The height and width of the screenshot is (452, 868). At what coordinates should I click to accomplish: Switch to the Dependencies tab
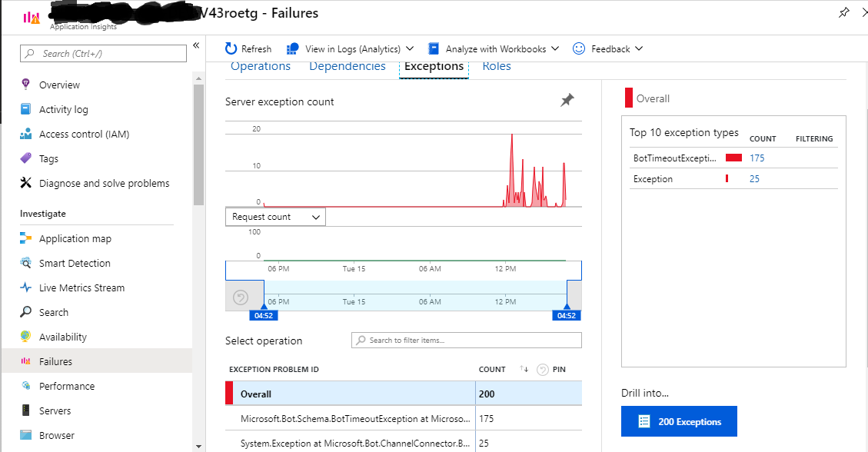tap(347, 66)
